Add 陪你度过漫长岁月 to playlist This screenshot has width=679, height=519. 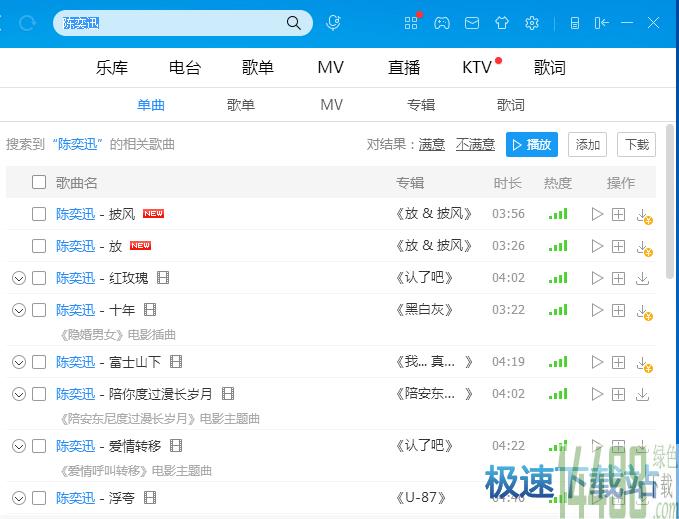[618, 394]
